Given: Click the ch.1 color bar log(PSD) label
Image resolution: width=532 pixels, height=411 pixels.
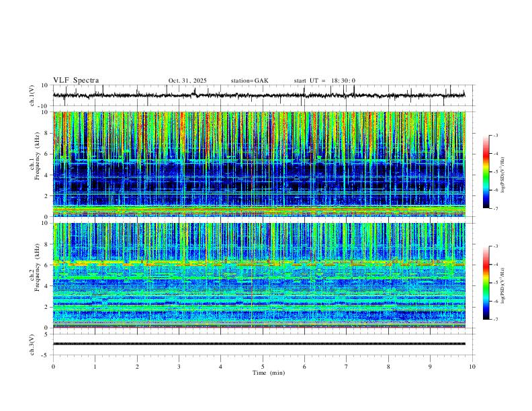Looking at the screenshot, I should (503, 175).
